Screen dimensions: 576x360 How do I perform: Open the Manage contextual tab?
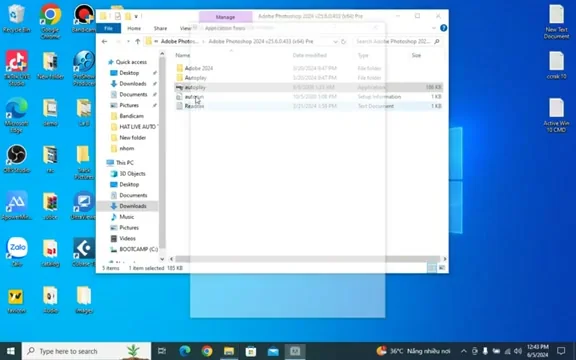[x=226, y=17]
